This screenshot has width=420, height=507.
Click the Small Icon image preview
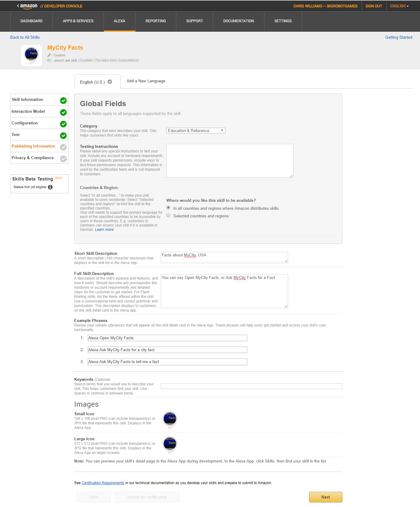(x=170, y=420)
